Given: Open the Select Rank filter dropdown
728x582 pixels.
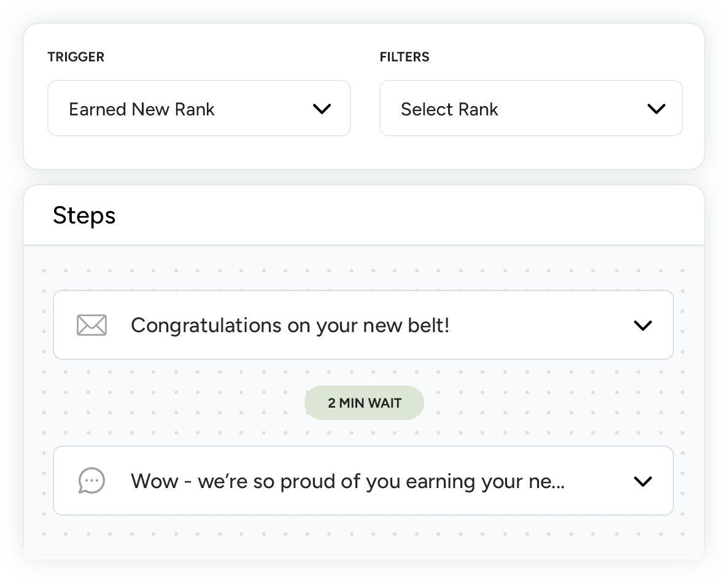Looking at the screenshot, I should (x=531, y=109).
